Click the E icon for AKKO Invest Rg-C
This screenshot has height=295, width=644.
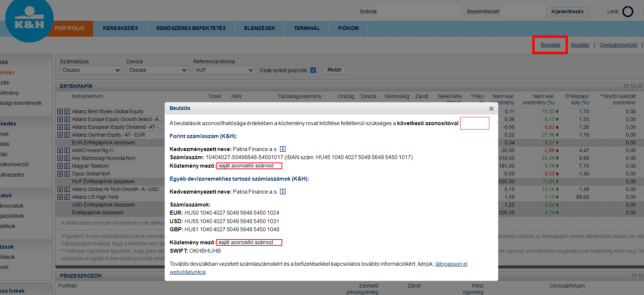[67, 150]
